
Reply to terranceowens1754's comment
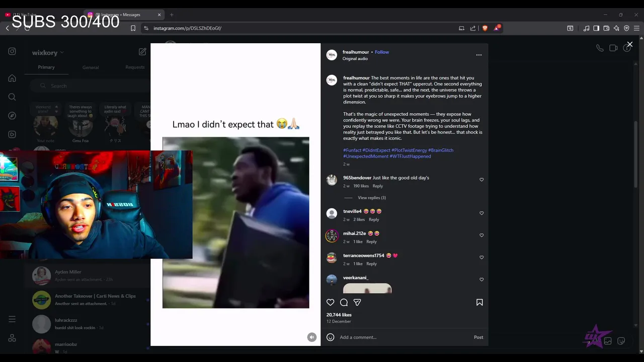point(371,264)
